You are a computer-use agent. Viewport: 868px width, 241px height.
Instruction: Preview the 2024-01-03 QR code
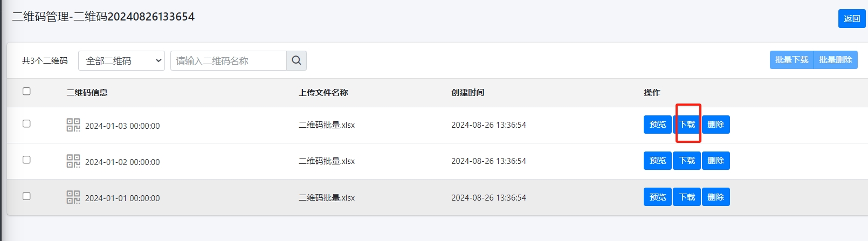tap(657, 125)
